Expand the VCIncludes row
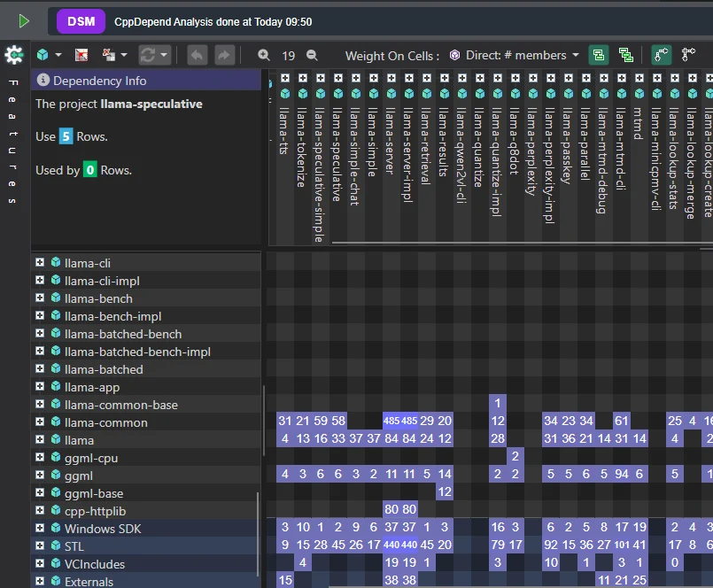 pyautogui.click(x=40, y=563)
